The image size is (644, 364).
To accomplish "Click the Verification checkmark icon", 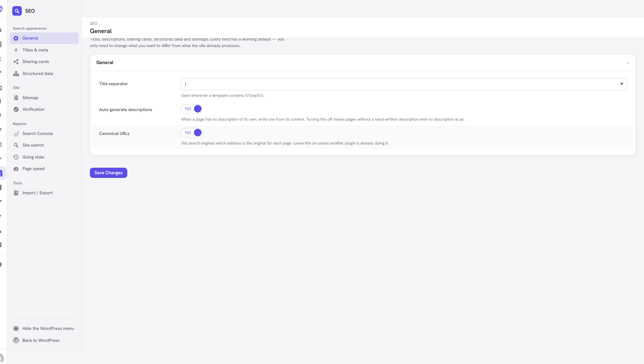I will (x=16, y=109).
